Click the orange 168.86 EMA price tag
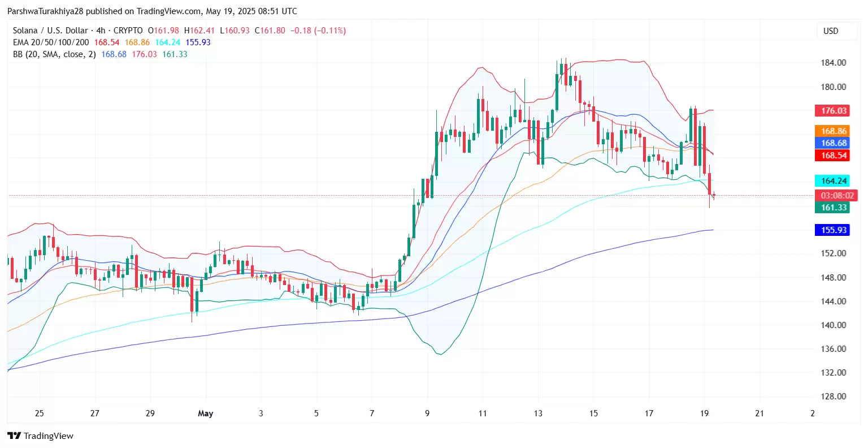The image size is (868, 448). (x=834, y=131)
